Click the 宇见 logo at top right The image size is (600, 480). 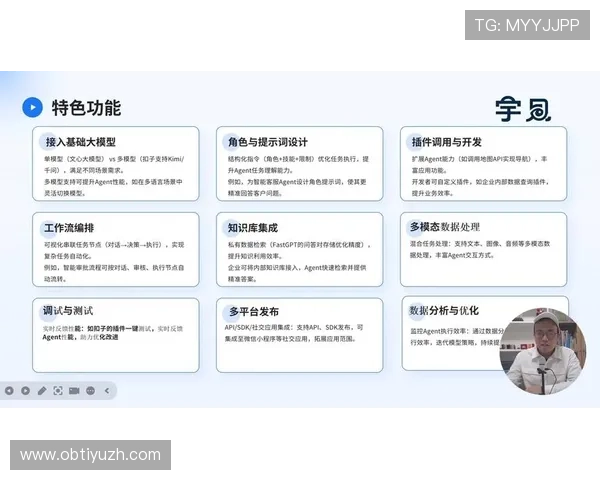(x=523, y=109)
